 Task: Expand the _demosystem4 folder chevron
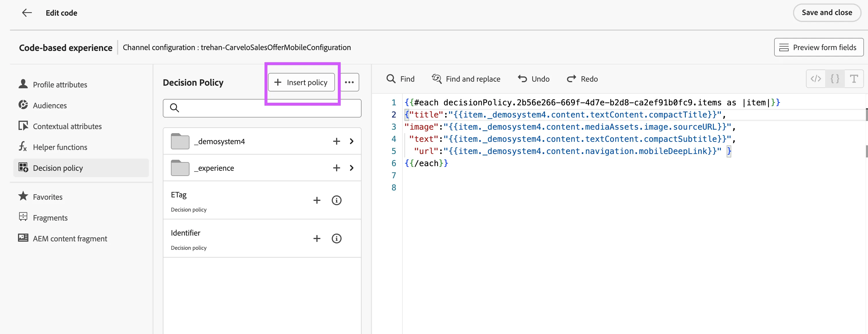point(351,142)
